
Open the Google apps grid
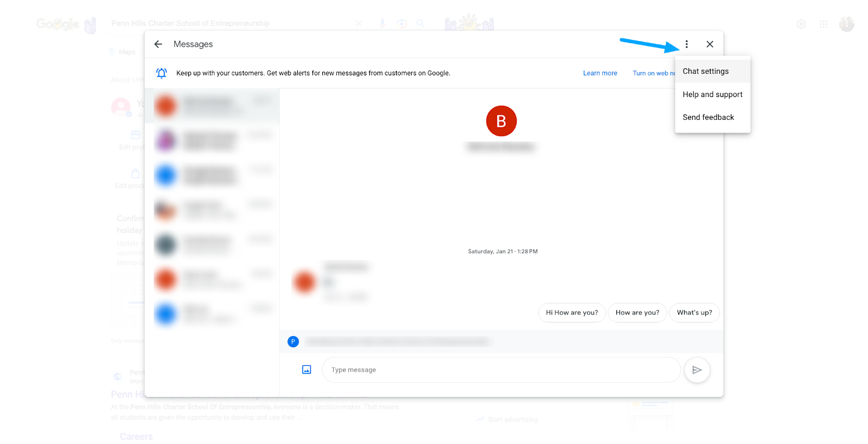(824, 24)
